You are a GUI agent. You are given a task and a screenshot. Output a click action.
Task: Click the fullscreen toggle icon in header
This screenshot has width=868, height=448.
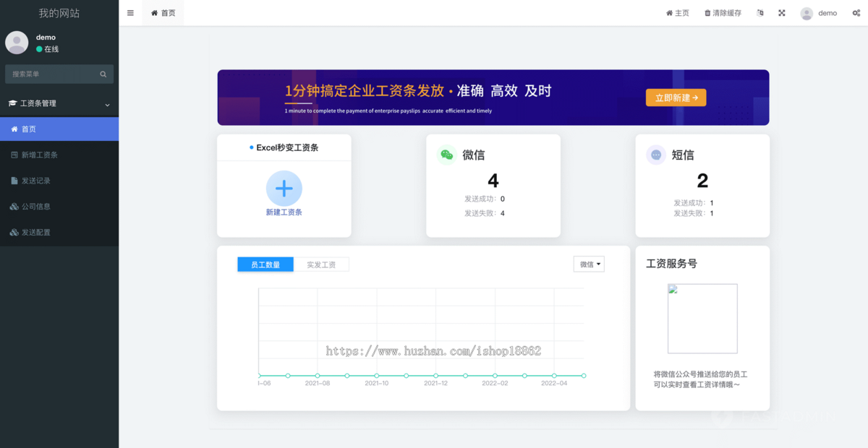[781, 12]
